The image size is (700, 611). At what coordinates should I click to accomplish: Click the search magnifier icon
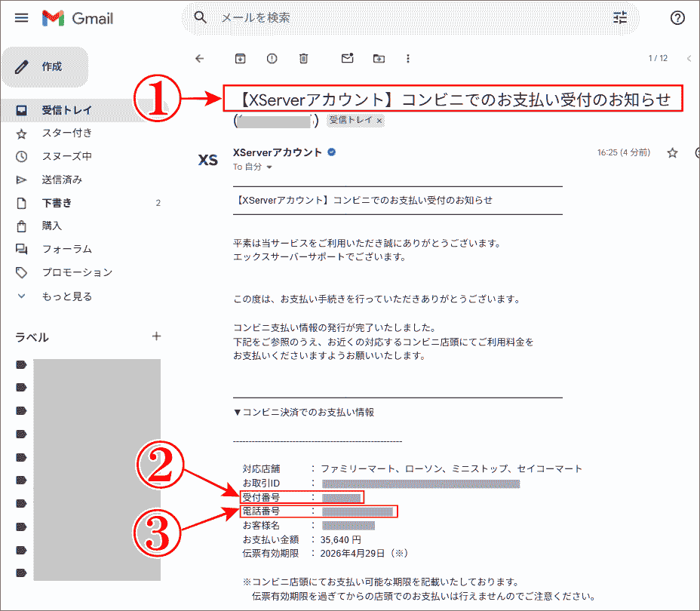[x=200, y=17]
